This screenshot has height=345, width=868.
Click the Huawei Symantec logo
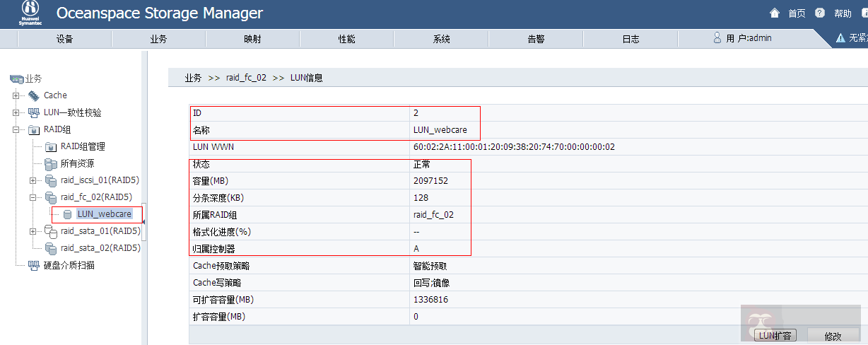[30, 13]
